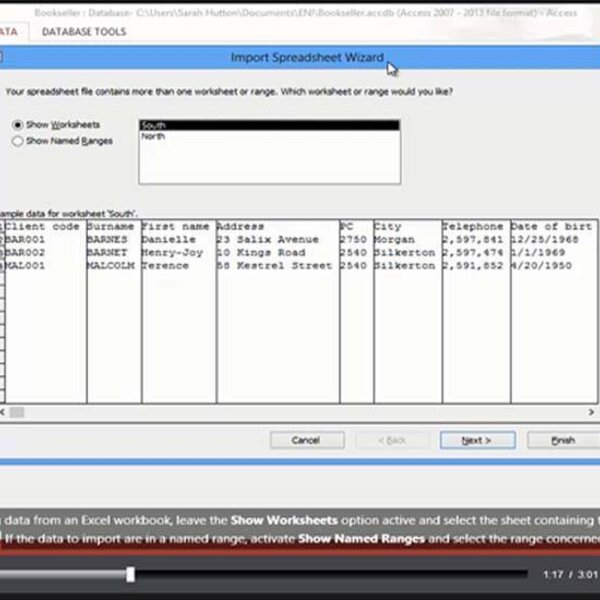The image size is (600, 600).
Task: Click the 23 Salix Avenue address cell
Action: pyautogui.click(x=276, y=240)
